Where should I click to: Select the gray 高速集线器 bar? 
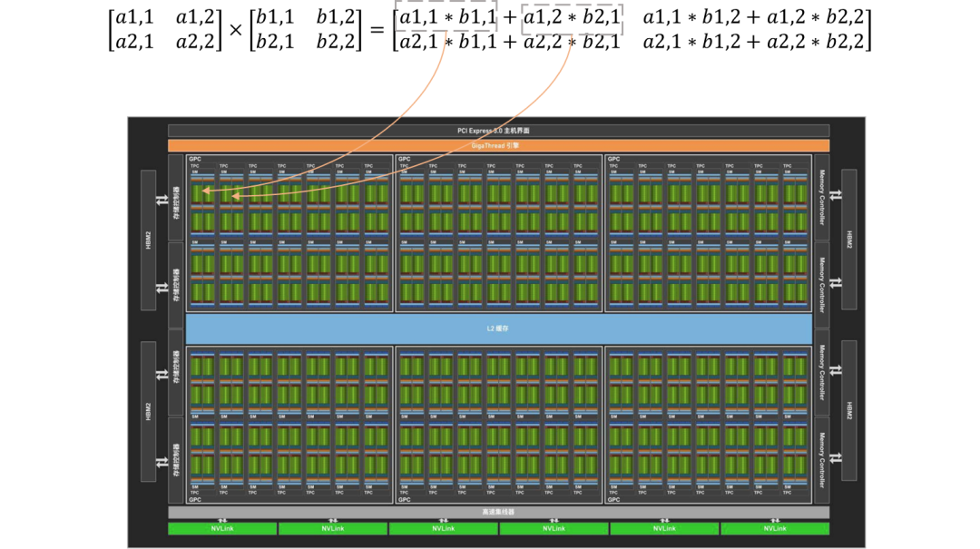tap(498, 513)
